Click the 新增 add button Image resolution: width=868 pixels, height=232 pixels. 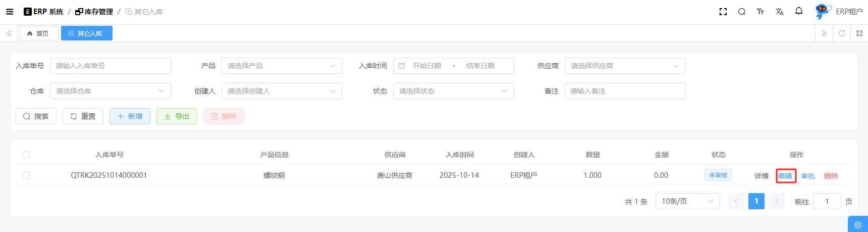130,116
